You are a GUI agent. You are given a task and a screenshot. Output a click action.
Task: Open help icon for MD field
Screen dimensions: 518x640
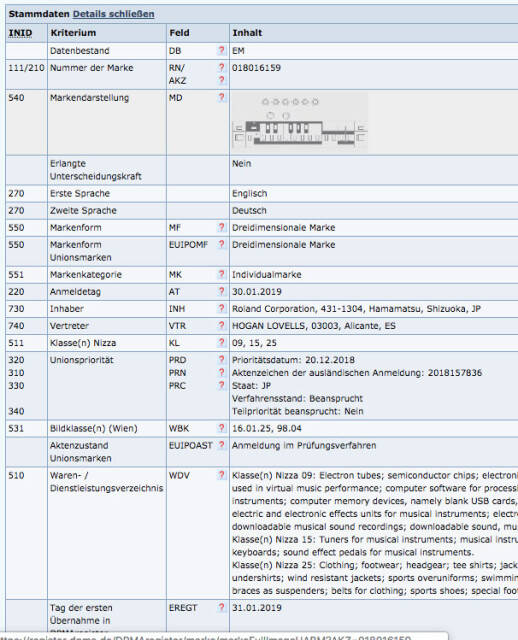(x=221, y=97)
